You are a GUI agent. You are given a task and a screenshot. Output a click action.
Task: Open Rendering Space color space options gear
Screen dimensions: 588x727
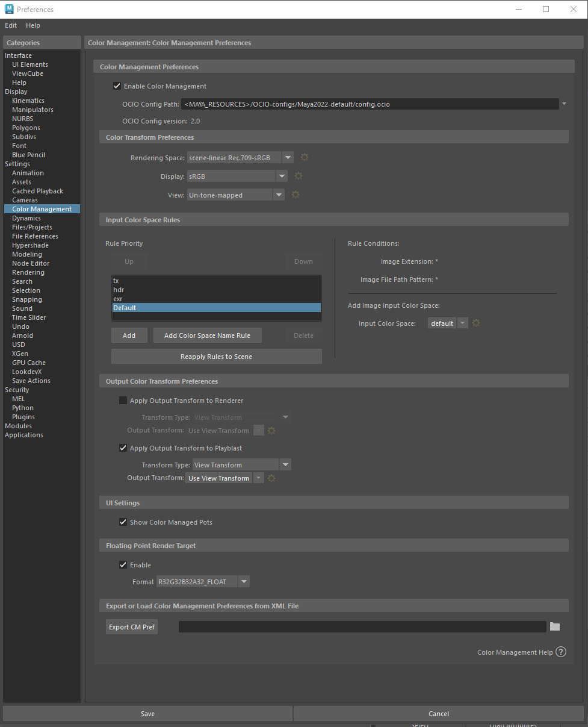pyautogui.click(x=305, y=157)
